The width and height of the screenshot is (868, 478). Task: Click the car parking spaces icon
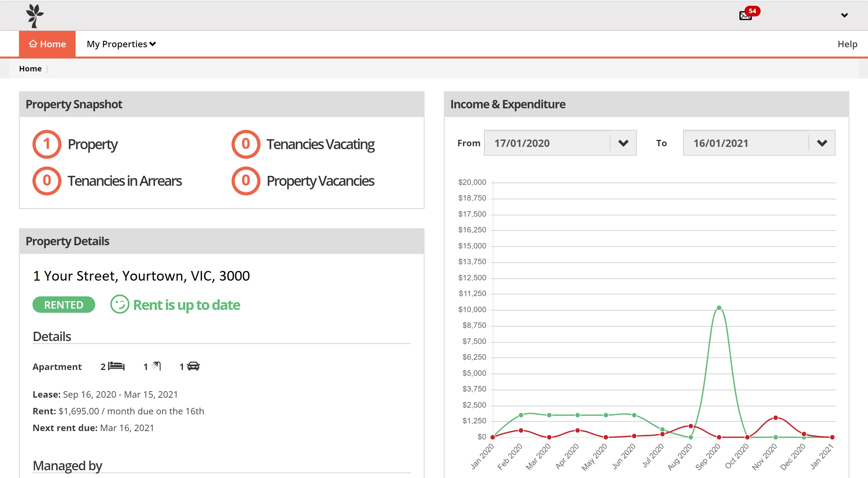tap(193, 366)
